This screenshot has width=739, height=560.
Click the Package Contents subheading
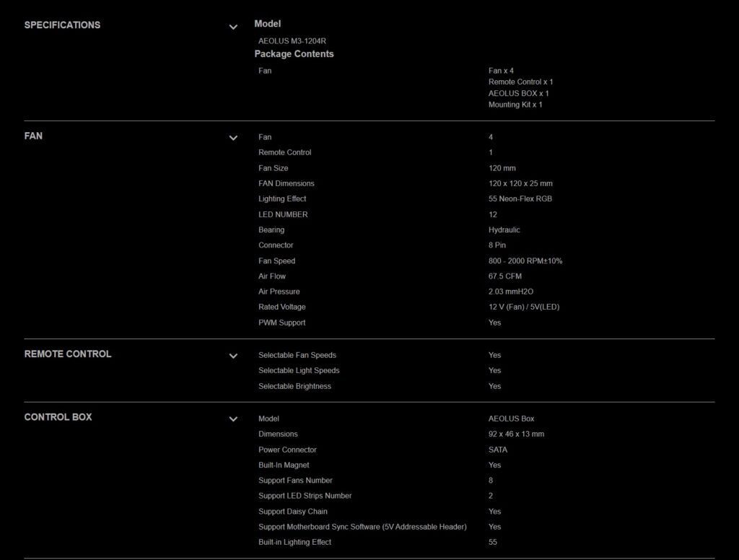pyautogui.click(x=294, y=54)
